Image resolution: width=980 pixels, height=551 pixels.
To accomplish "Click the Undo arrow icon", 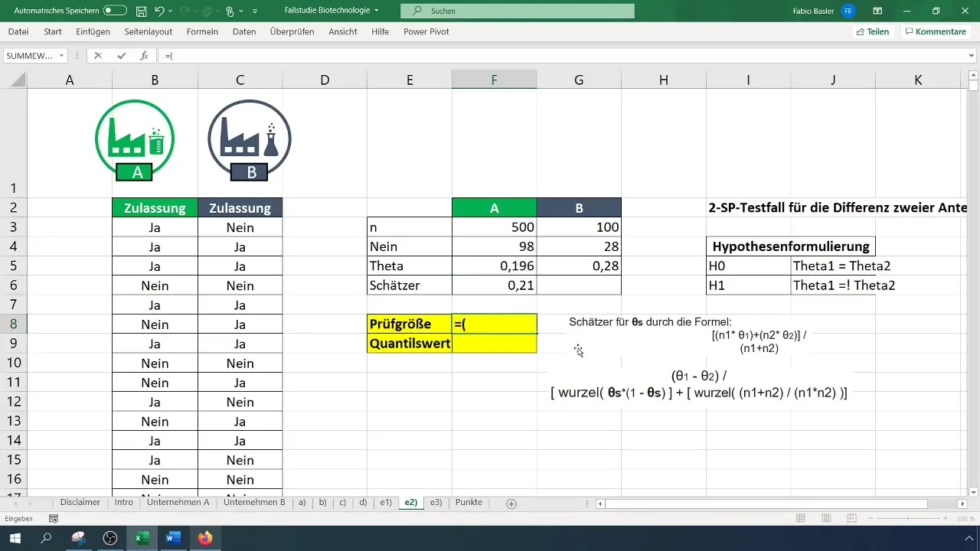I will (159, 11).
